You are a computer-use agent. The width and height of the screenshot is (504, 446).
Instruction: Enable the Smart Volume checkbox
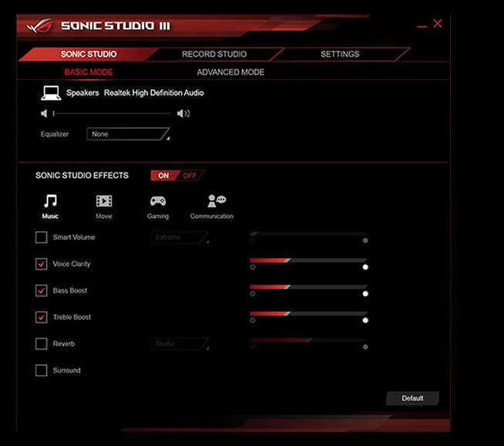click(41, 237)
